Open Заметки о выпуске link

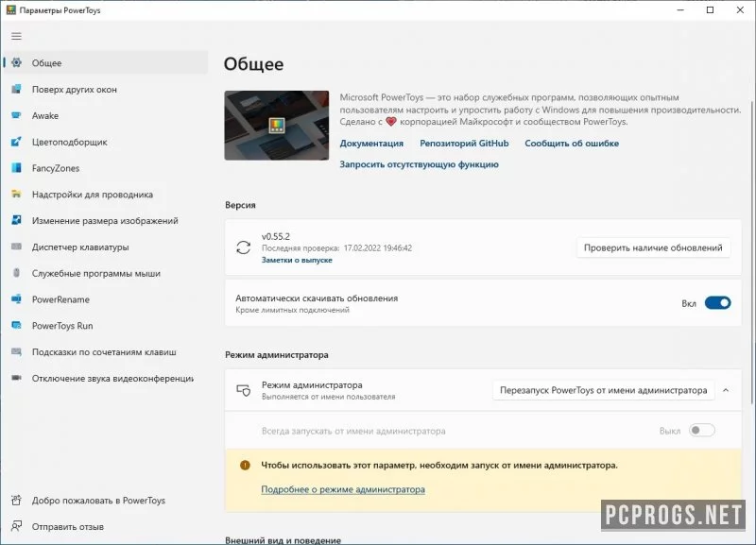(297, 260)
